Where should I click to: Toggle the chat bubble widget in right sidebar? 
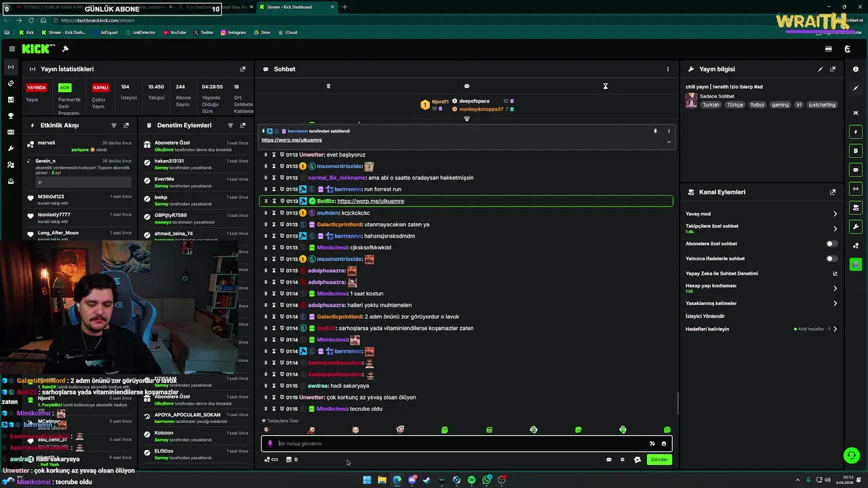[856, 169]
